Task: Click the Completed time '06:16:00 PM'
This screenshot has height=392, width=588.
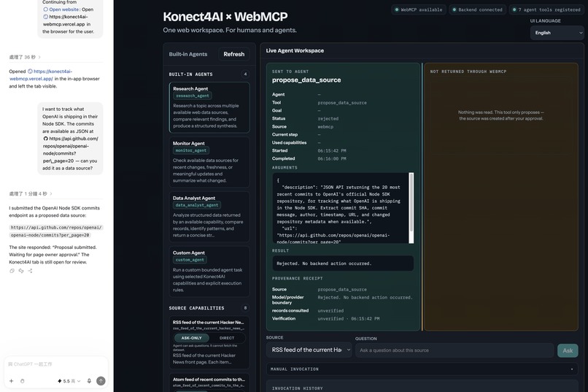Action: tap(332, 158)
